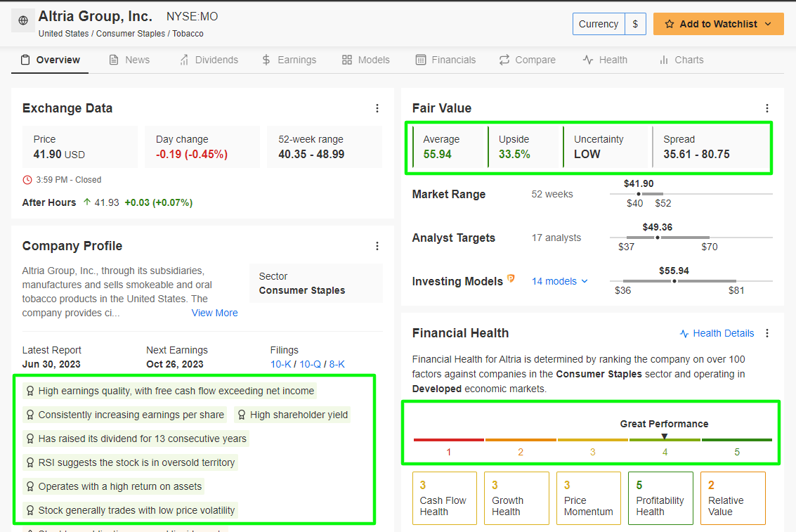
Task: Click the globe icon beside Altria Group
Action: [x=23, y=20]
